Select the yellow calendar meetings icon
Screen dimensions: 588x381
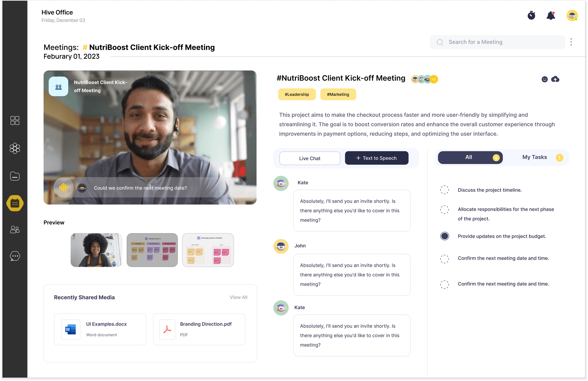[x=15, y=203]
